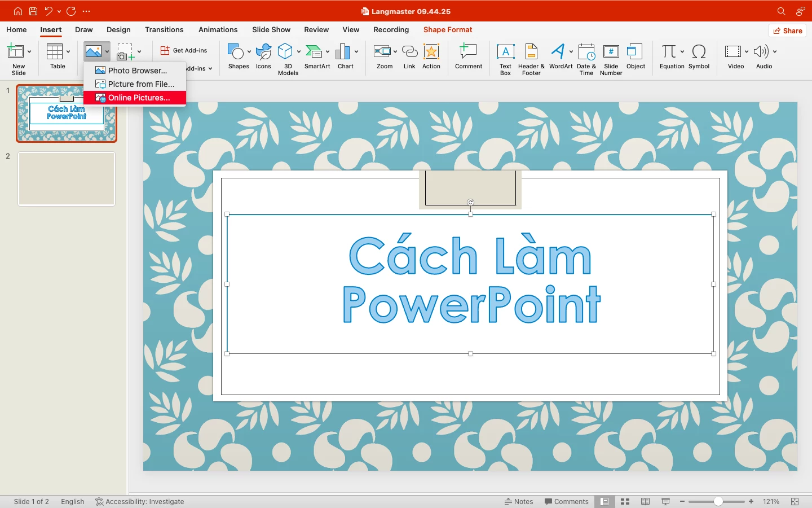Fit slide to window button

coord(795,501)
